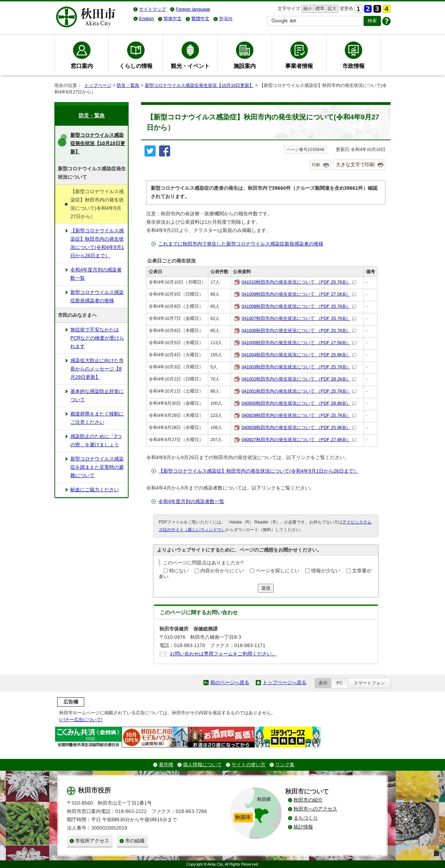The image size is (445, 868).
Task: Click PDF icon for 041010 report
Action: 237,282
